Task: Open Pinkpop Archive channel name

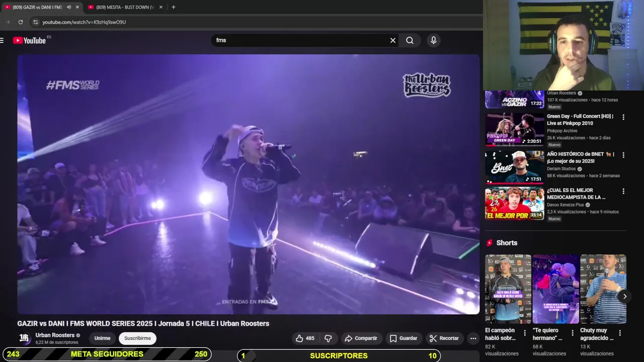Action: click(562, 131)
